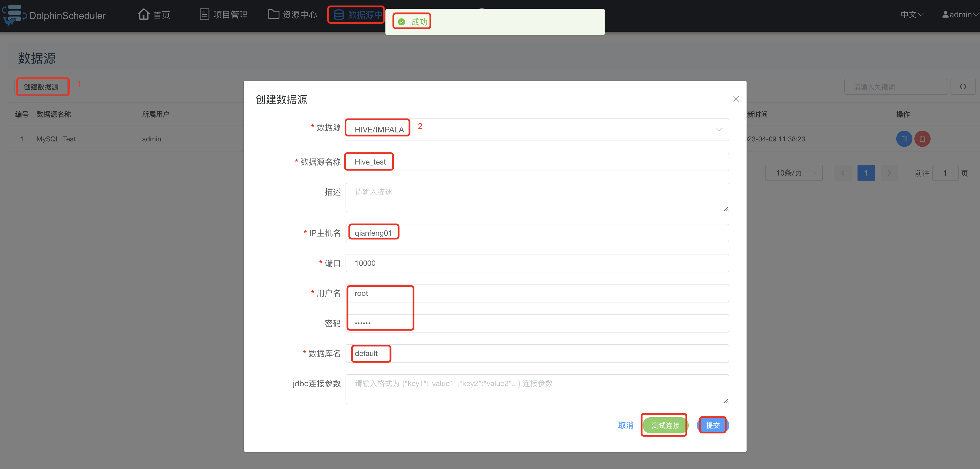Click the 取消 link
This screenshot has width=980, height=469.
click(626, 425)
